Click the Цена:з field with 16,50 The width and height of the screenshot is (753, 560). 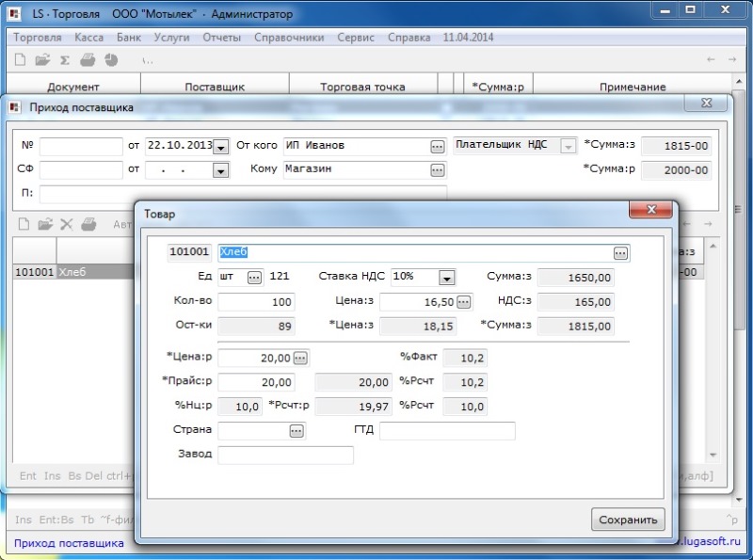[x=418, y=301]
